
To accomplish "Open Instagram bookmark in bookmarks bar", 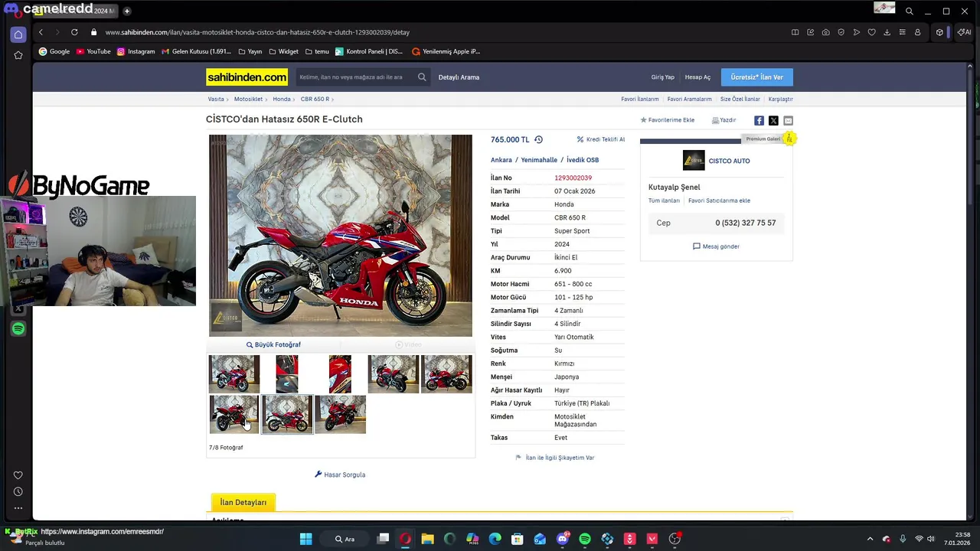I will pyautogui.click(x=136, y=51).
